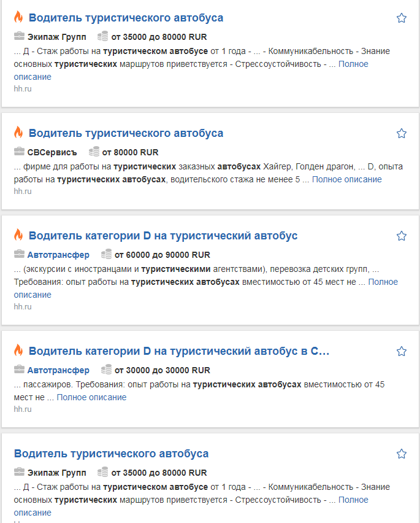Favorite the СВСервисъ job listing with star

pos(402,133)
